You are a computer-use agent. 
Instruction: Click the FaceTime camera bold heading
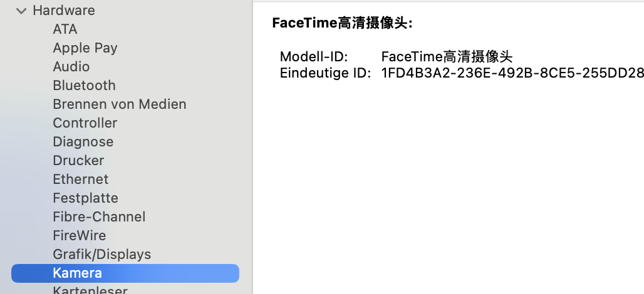pos(342,24)
